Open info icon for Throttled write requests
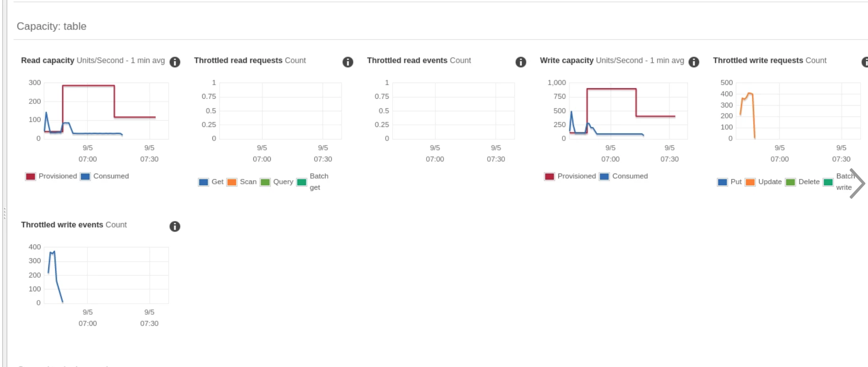868x367 pixels. (x=865, y=62)
